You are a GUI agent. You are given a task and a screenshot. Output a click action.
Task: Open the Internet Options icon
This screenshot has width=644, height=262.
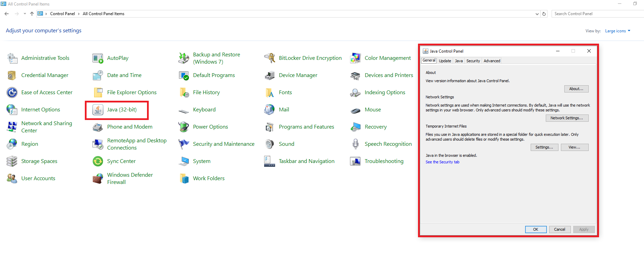[x=12, y=110]
